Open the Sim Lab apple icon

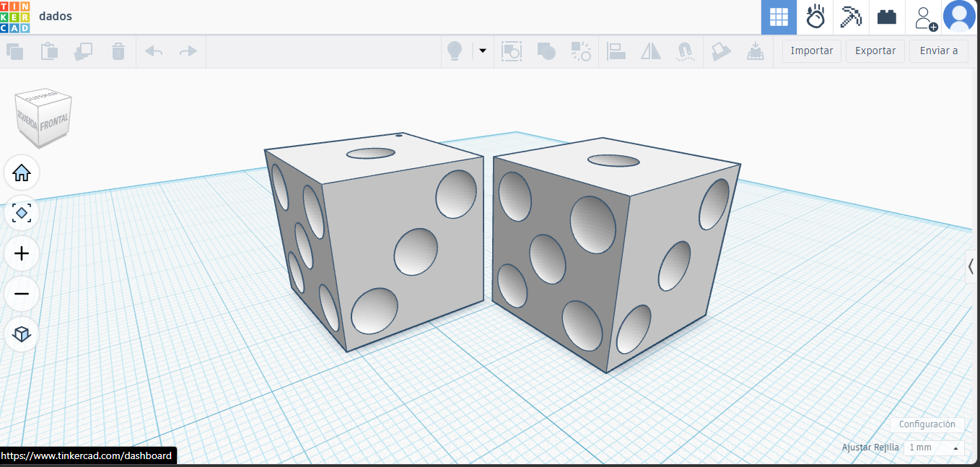pyautogui.click(x=815, y=17)
